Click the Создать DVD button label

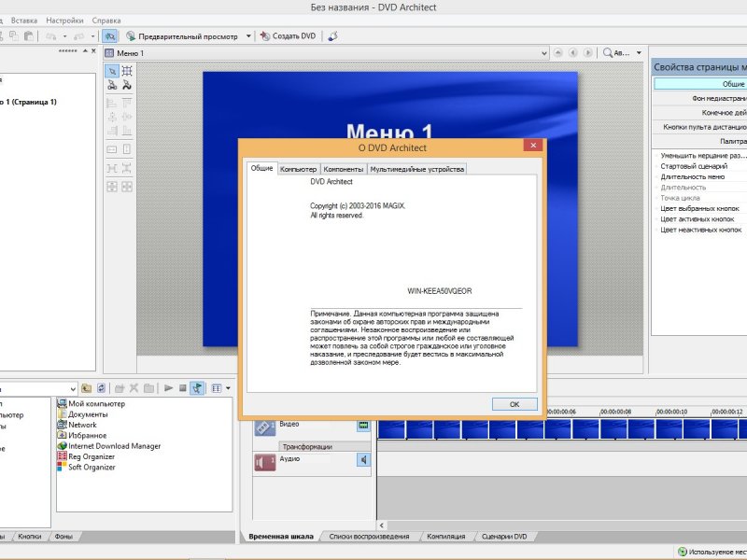[294, 36]
